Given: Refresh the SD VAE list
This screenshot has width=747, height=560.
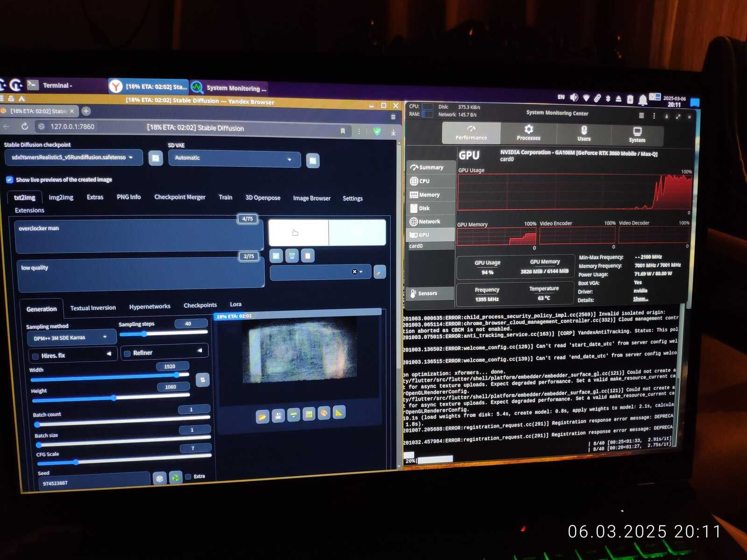Looking at the screenshot, I should point(313,161).
